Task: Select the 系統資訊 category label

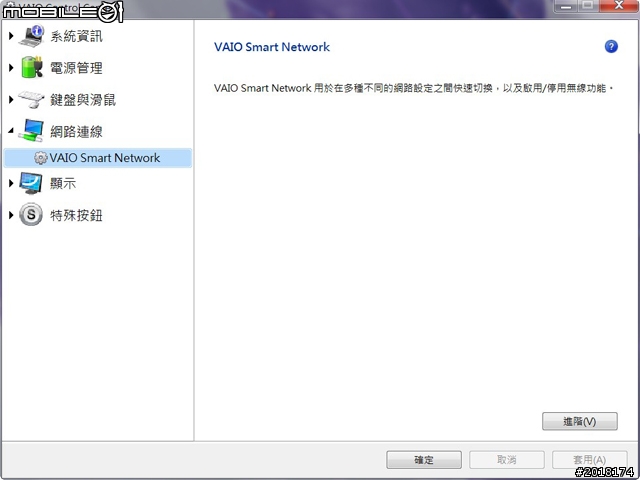Action: 76,36
